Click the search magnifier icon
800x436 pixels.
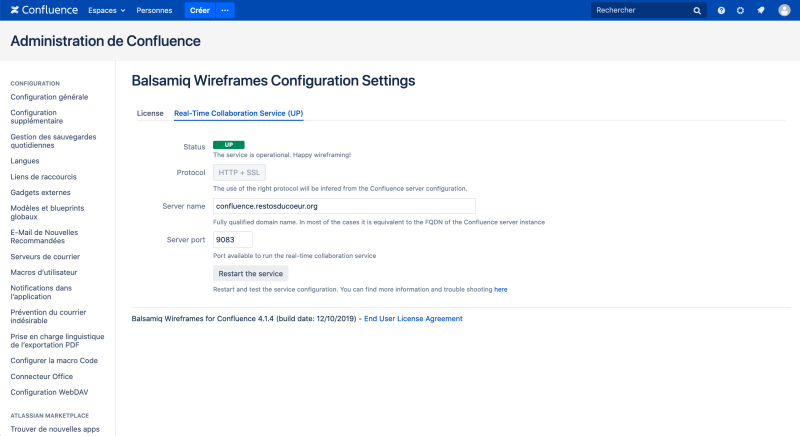click(x=697, y=10)
